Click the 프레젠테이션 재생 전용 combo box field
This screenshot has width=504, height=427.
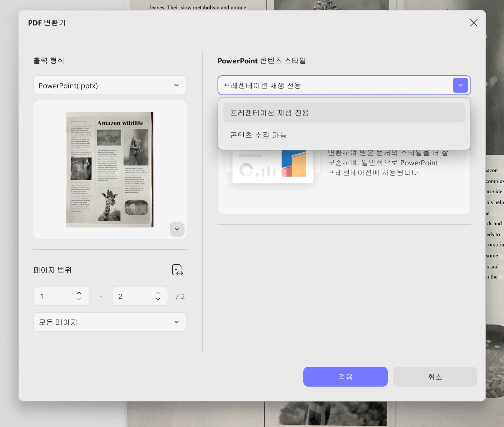point(344,85)
